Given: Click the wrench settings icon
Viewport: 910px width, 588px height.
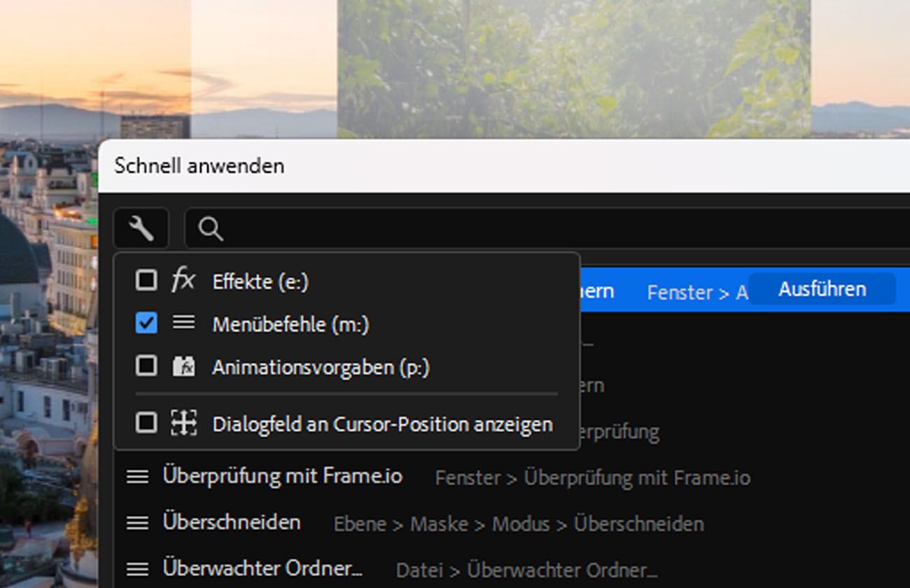Looking at the screenshot, I should (x=141, y=228).
